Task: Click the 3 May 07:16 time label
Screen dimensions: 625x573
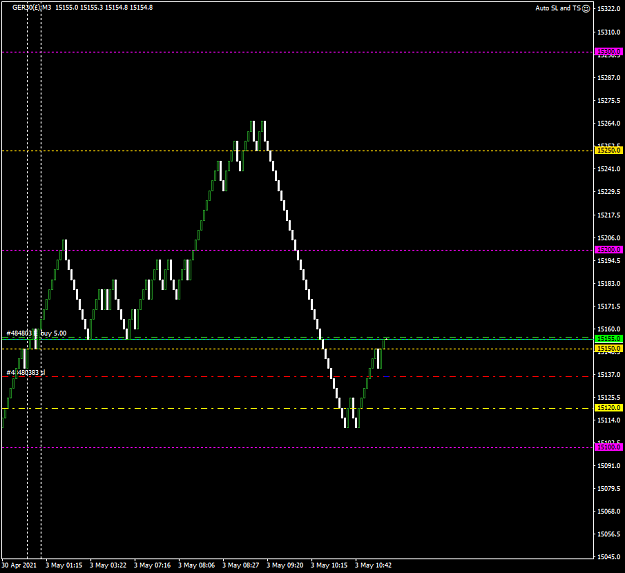Action: 153,565
